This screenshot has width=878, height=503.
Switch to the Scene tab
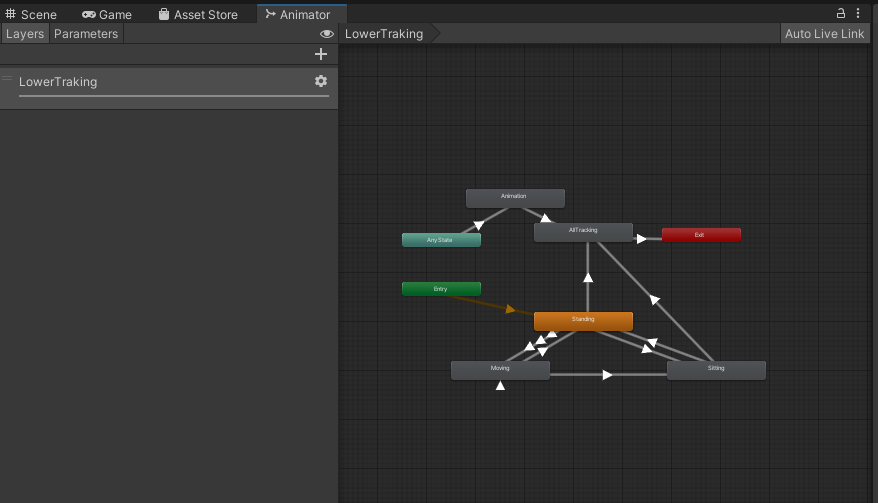pyautogui.click(x=31, y=14)
